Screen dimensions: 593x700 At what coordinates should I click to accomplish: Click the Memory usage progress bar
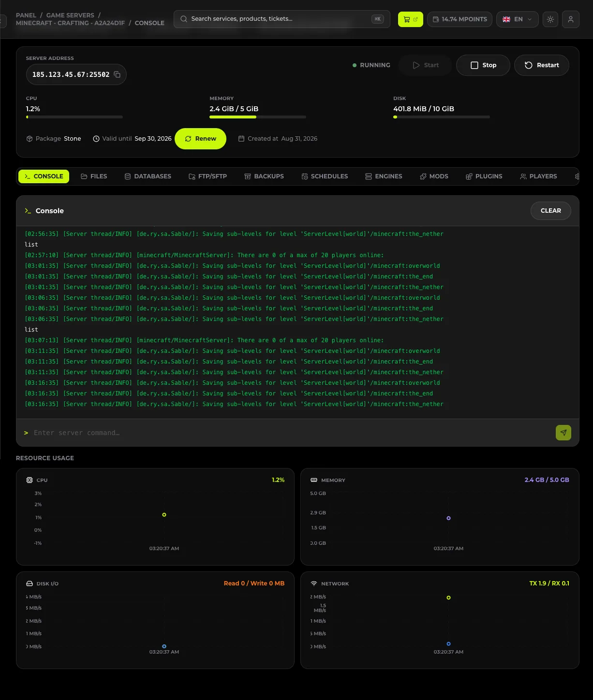tap(258, 117)
